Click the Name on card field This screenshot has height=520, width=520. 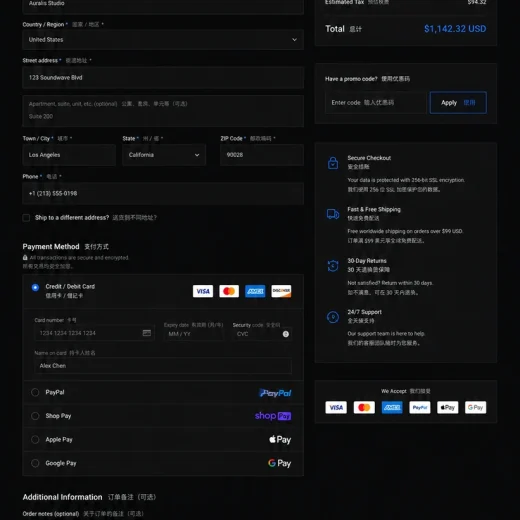[163, 366]
